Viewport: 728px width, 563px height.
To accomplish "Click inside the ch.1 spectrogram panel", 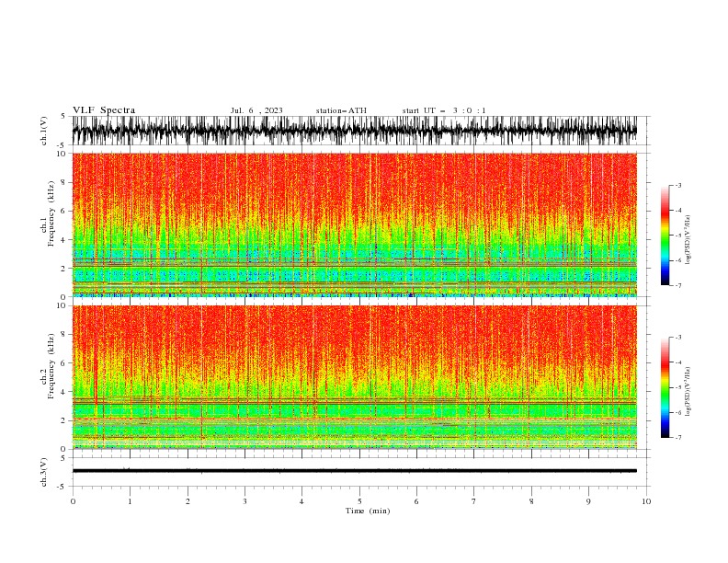I will (x=355, y=224).
